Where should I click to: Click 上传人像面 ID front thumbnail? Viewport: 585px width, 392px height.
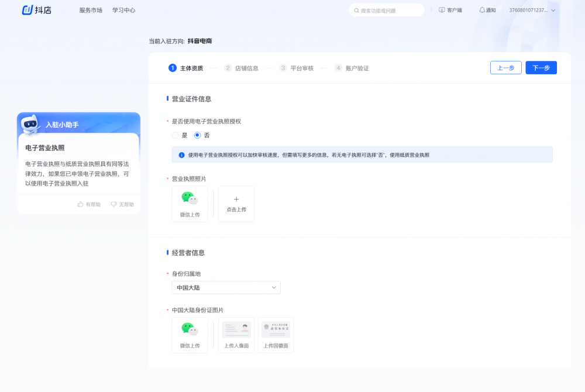[x=236, y=331]
